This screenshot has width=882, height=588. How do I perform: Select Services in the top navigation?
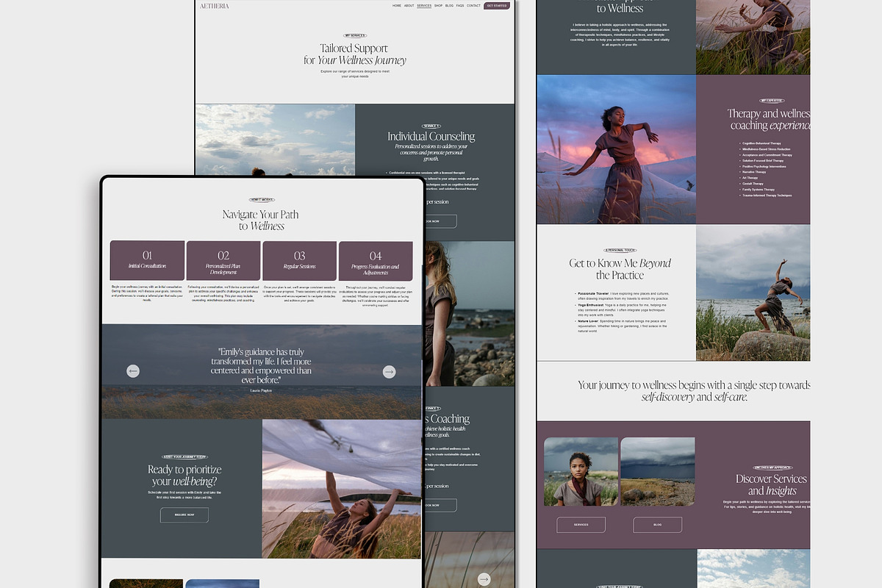(424, 6)
